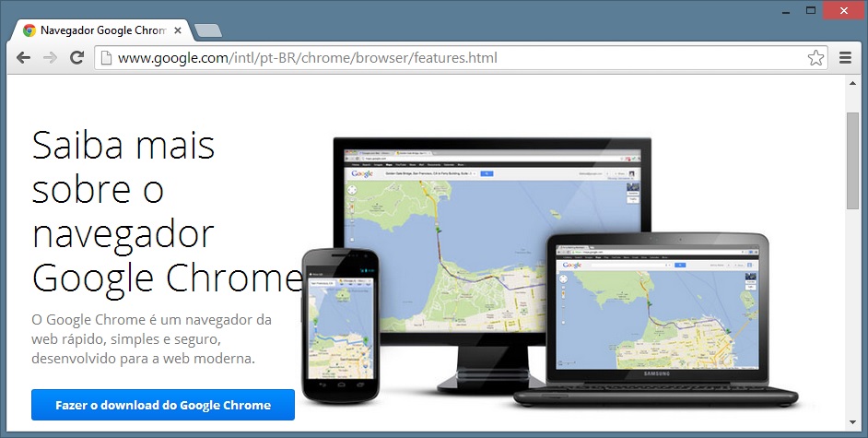Bookmark this page with the star icon
The width and height of the screenshot is (868, 438).
click(815, 58)
